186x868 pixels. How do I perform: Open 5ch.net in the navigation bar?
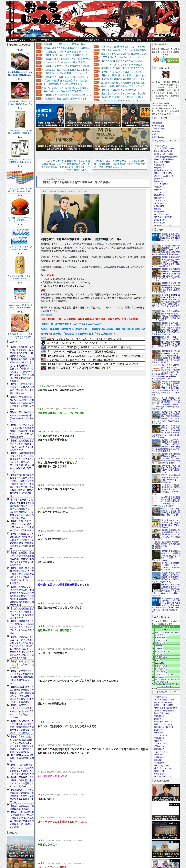pyautogui.click(x=151, y=40)
